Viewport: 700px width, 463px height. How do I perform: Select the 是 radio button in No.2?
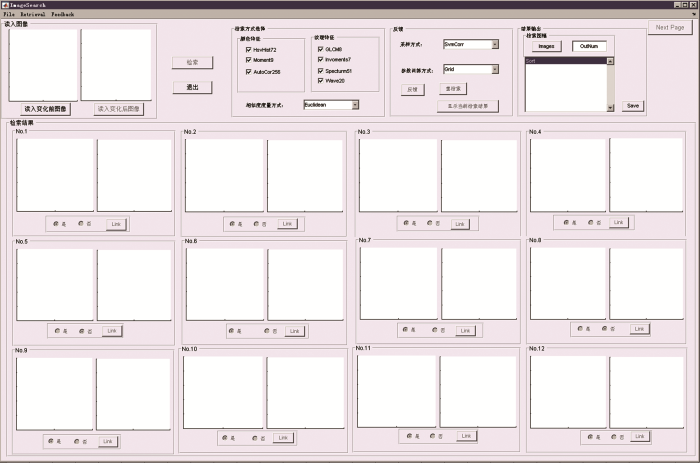232,224
